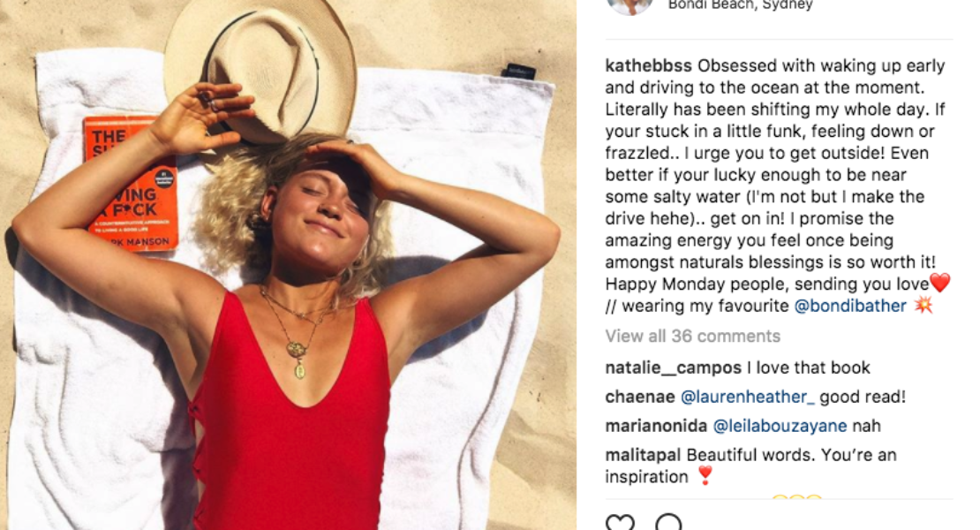Open kathebbss profile from caption

[648, 65]
